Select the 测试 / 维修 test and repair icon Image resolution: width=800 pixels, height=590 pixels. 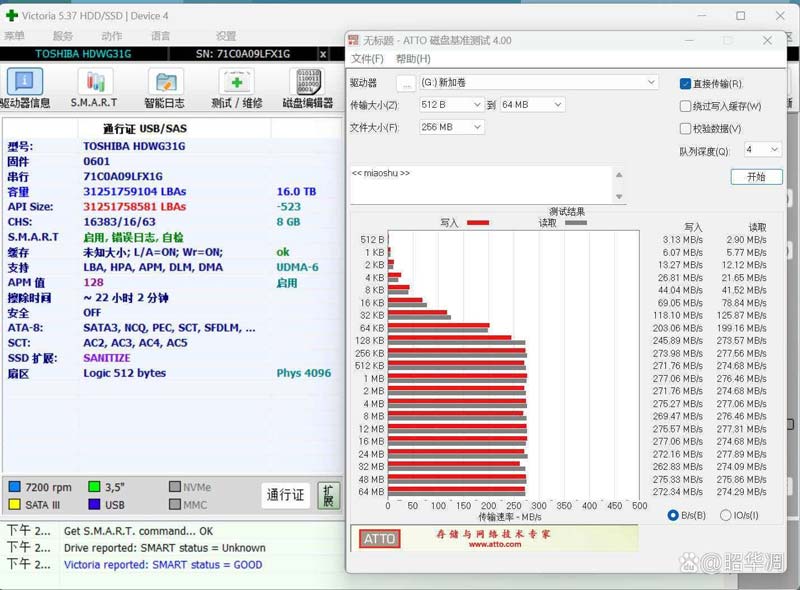pos(237,83)
